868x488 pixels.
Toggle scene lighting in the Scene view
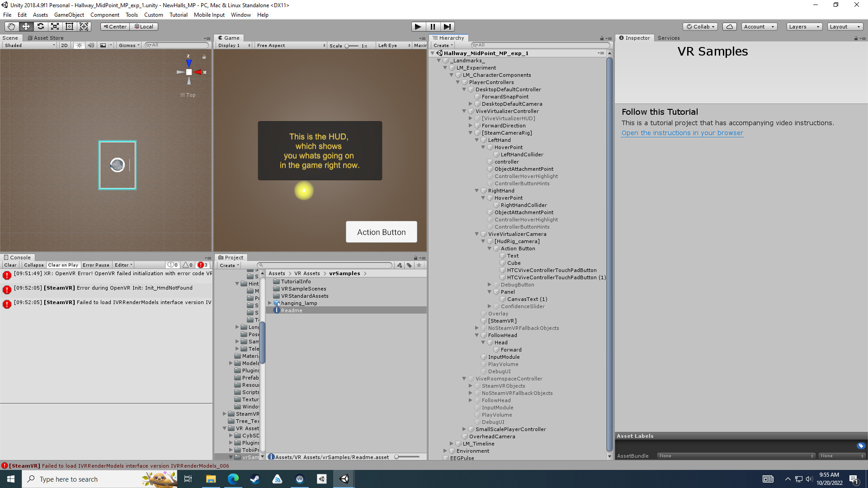[x=79, y=45]
